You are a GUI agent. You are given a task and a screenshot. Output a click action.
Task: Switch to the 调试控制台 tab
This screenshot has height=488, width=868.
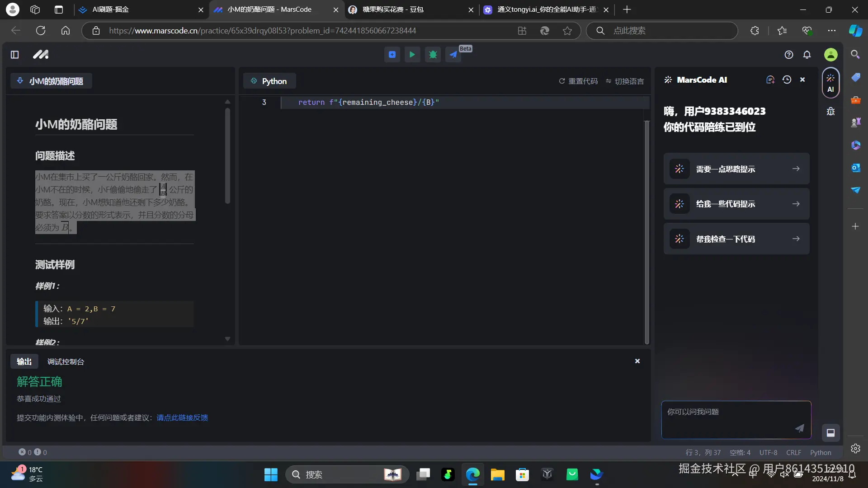(66, 361)
